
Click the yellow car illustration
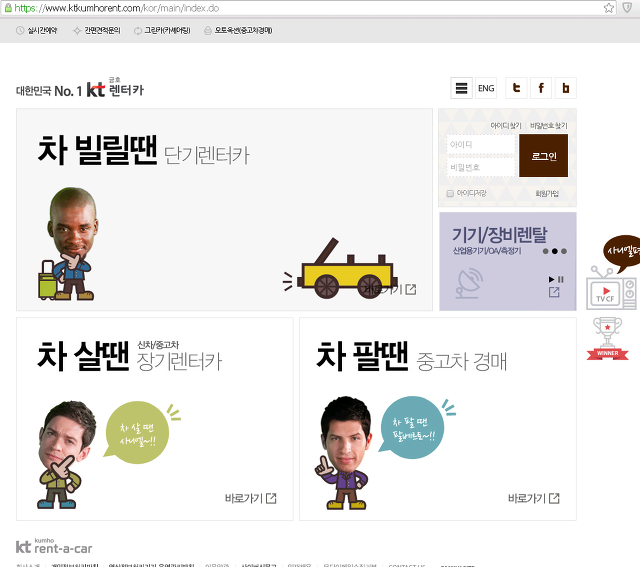(x=340, y=268)
